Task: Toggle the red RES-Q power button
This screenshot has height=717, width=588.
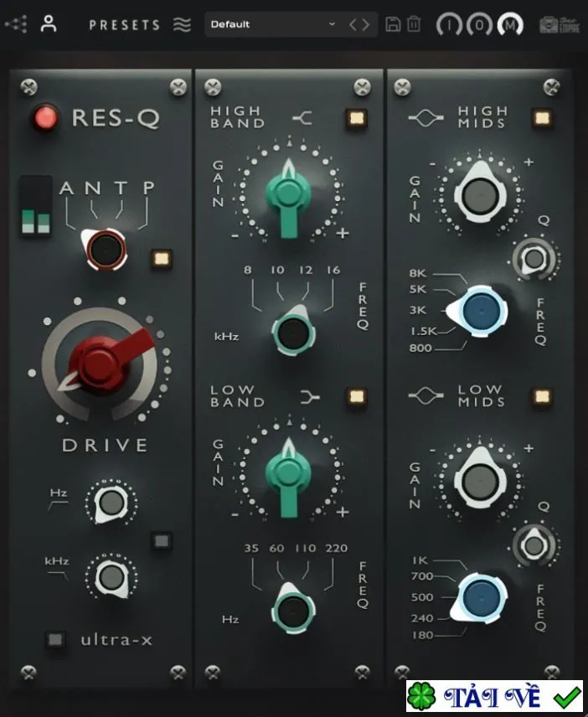Action: point(46,117)
